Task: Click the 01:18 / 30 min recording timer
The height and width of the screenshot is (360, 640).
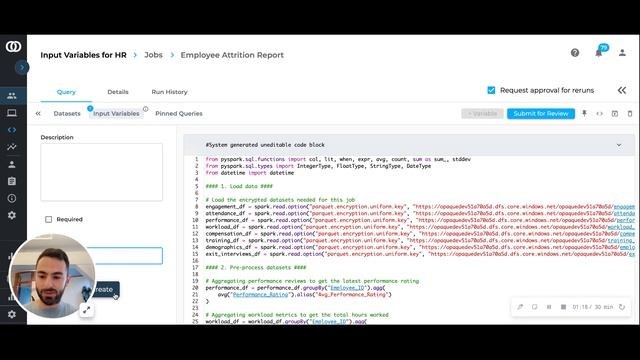Action: tap(593, 307)
